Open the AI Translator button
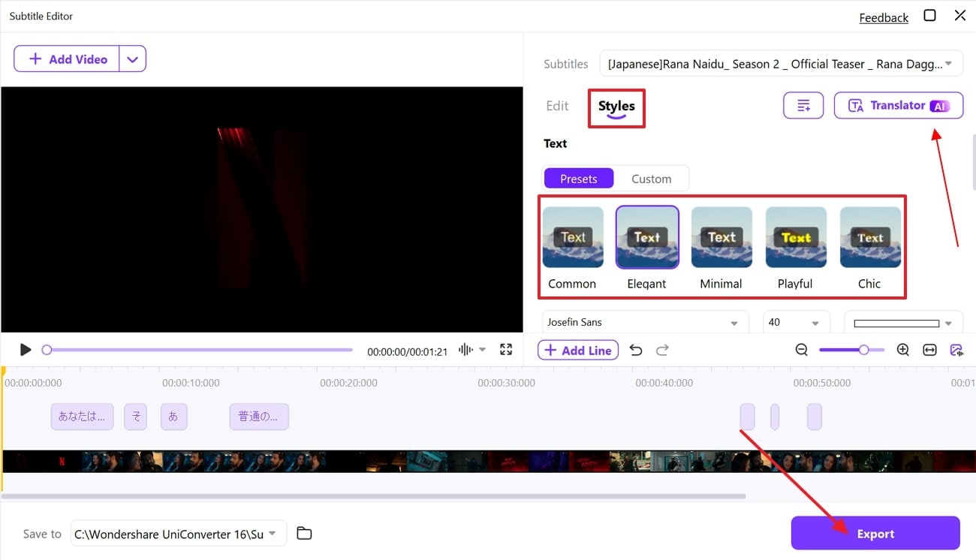 [x=899, y=106]
